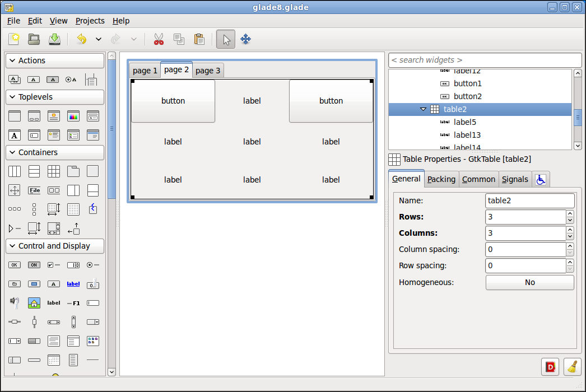
Task: Toggle the Homogeneous No button
Action: [529, 282]
